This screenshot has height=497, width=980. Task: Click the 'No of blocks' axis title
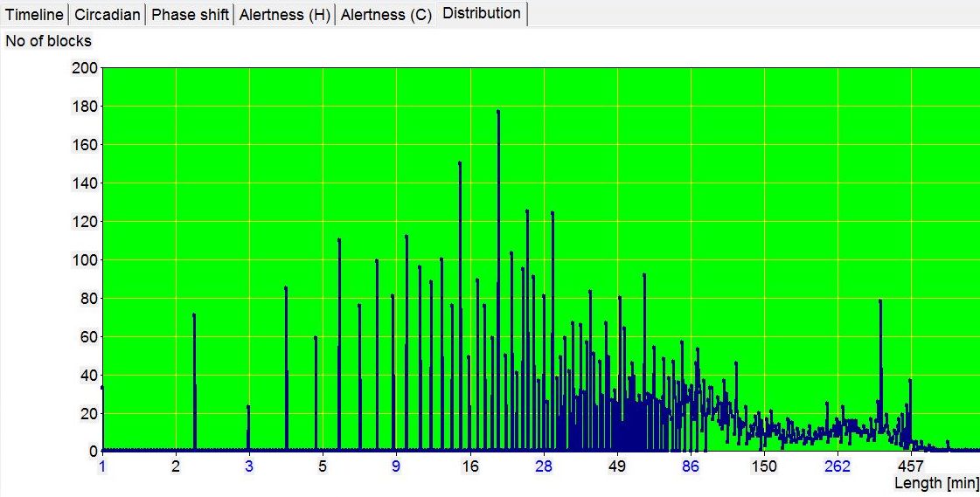click(x=49, y=41)
